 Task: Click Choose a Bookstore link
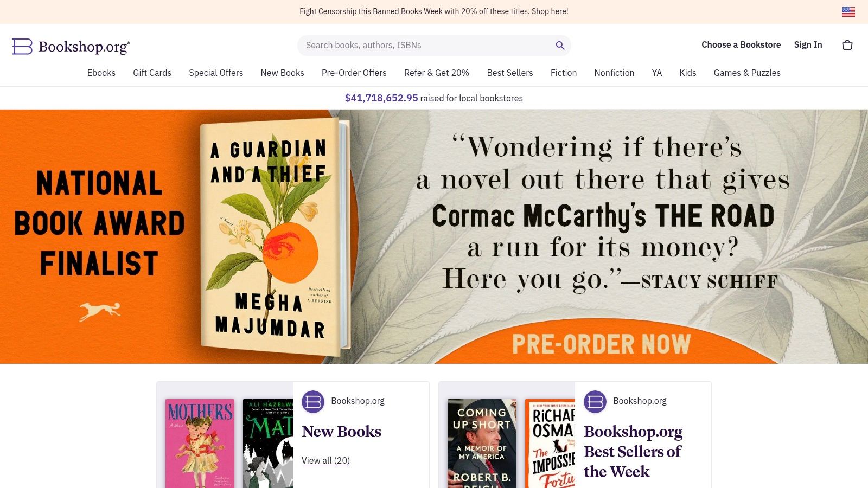pos(741,45)
